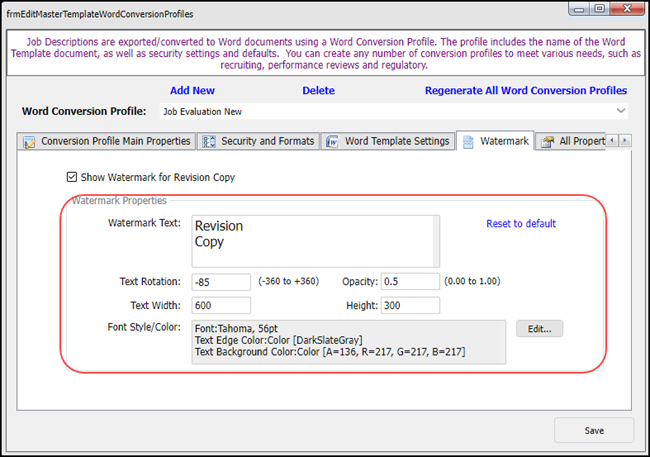Click the Security and Formats tab icon
The width and height of the screenshot is (650, 457).
tap(209, 142)
